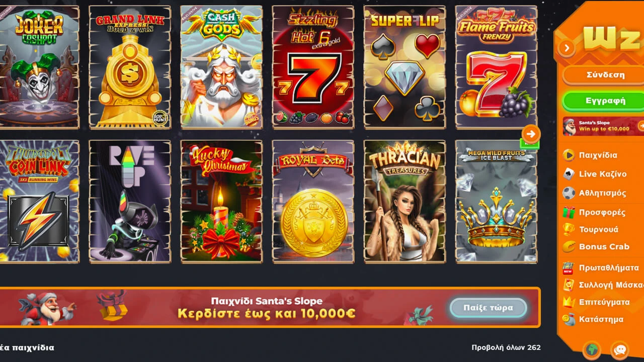The height and width of the screenshot is (362, 644).
Task: Select the Live Καζίνο cards icon
Action: 569,174
